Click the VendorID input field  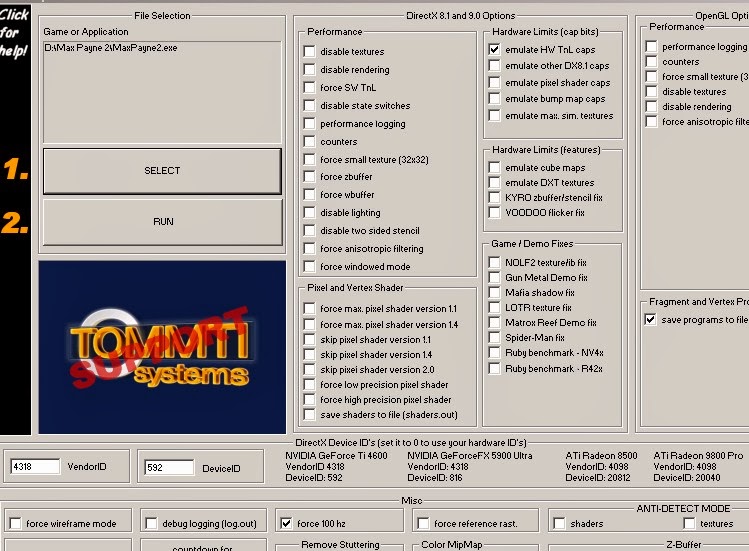pos(35,466)
